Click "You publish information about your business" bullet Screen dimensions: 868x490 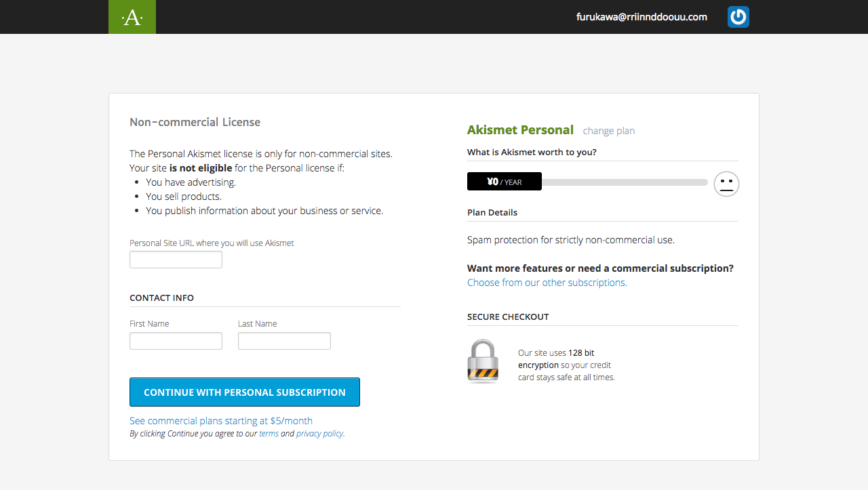click(x=264, y=211)
